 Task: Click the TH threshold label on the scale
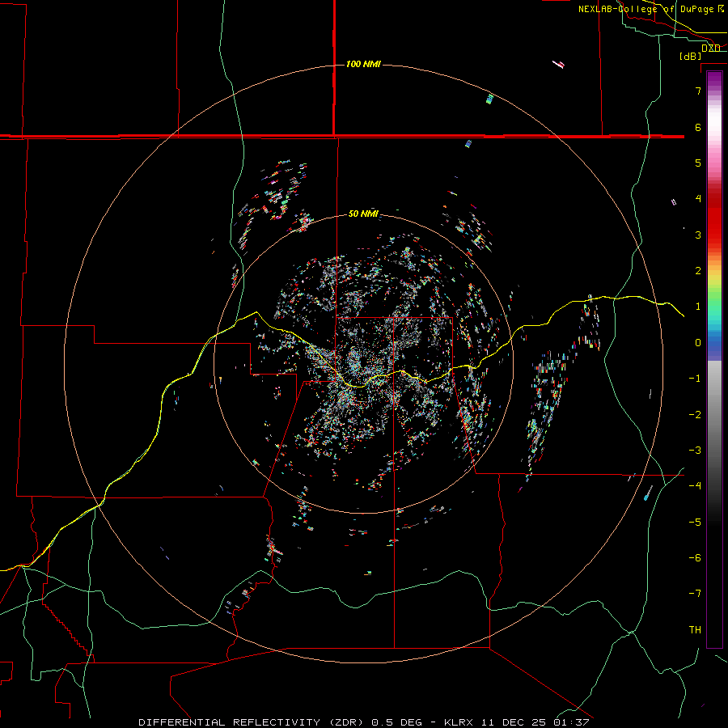[x=695, y=629]
